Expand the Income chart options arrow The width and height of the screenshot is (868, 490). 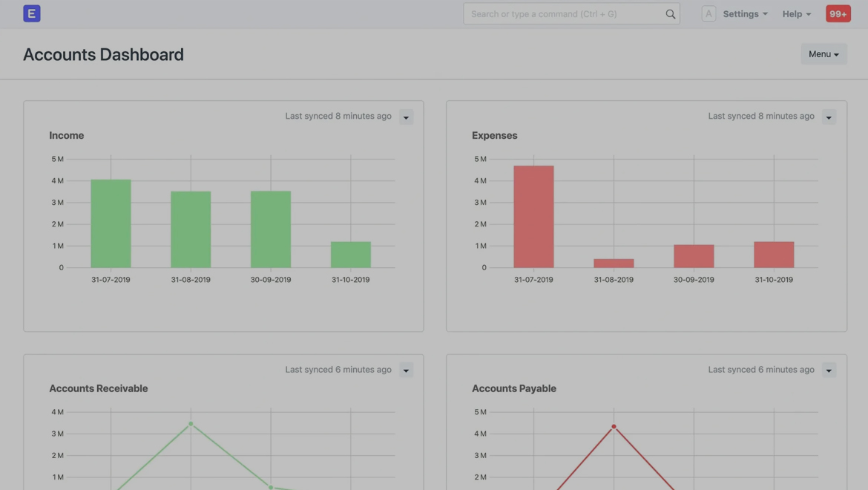[406, 117]
